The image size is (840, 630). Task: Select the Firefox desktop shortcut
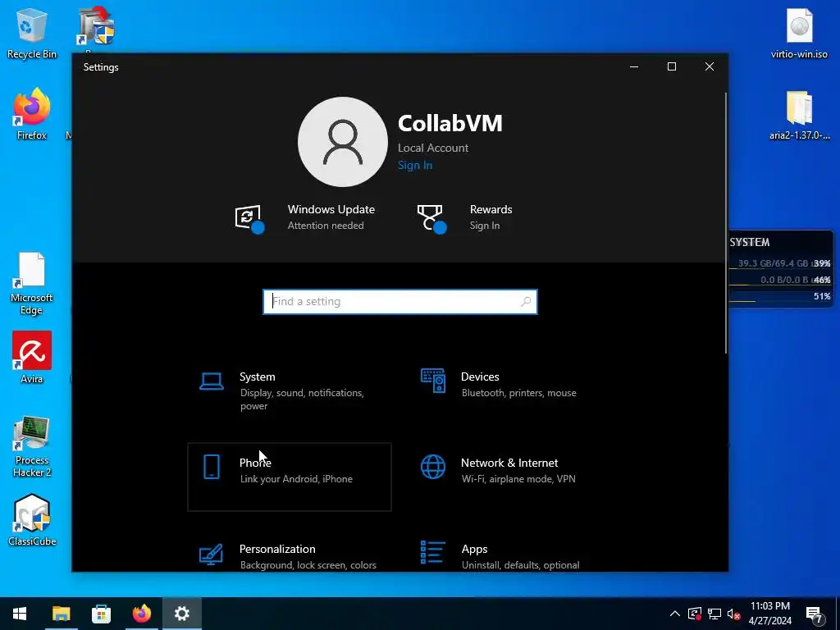(x=32, y=115)
